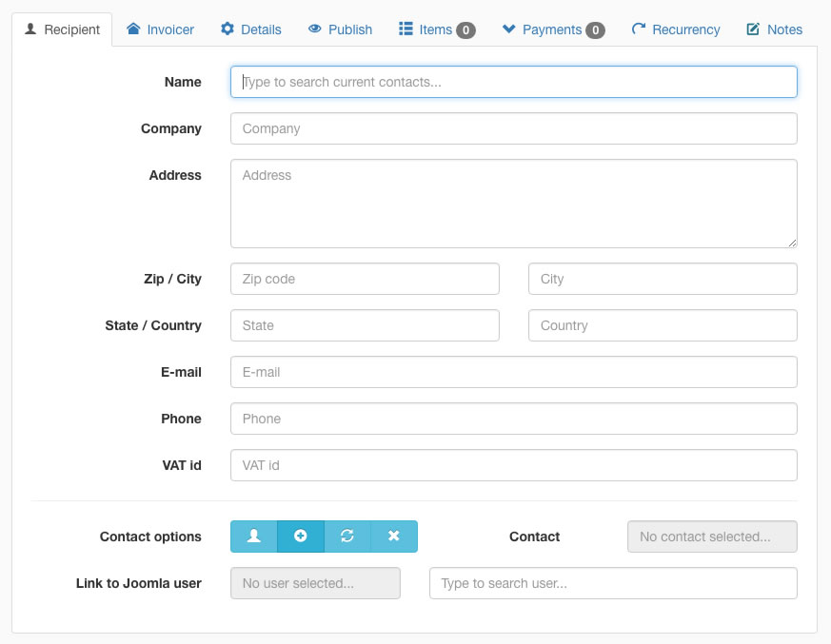831x644 pixels.
Task: Click the X icon to clear contact
Action: tap(394, 537)
